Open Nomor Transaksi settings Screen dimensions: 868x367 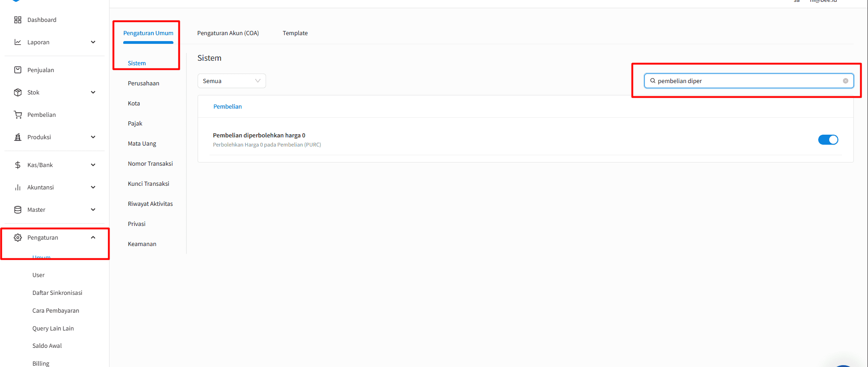150,163
